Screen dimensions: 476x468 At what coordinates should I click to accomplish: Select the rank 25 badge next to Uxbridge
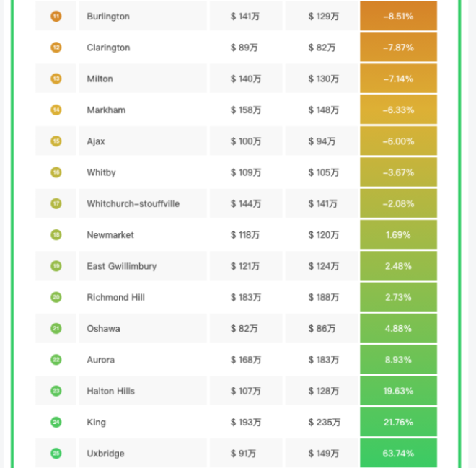[x=56, y=453]
